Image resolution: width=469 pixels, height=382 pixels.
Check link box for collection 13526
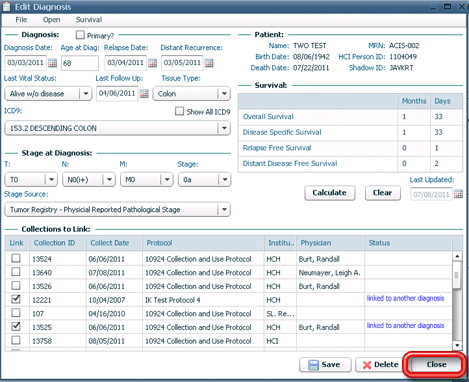(x=16, y=286)
